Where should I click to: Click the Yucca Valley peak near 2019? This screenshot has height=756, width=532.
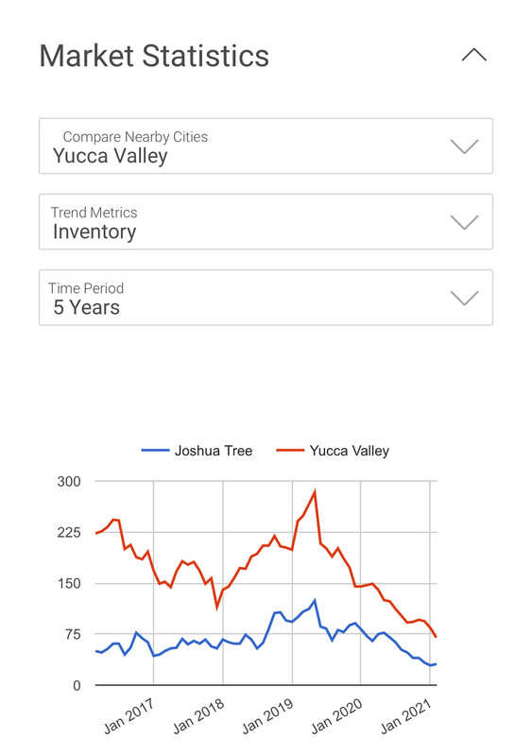click(315, 491)
